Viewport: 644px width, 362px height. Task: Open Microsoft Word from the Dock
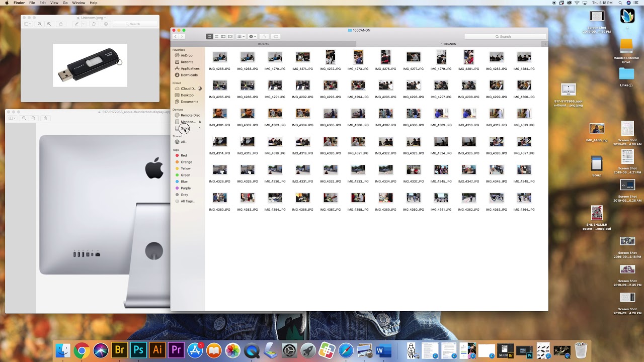pos(383,350)
